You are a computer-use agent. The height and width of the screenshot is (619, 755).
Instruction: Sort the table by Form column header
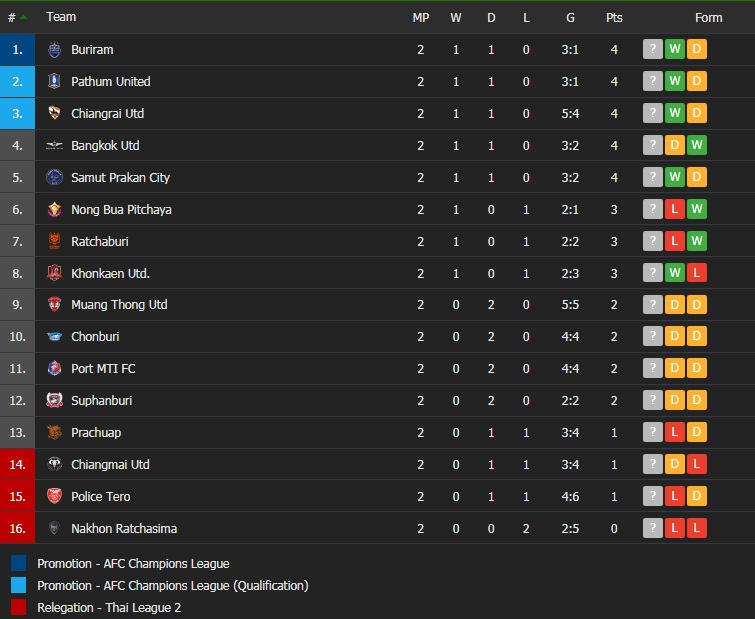pyautogui.click(x=708, y=17)
